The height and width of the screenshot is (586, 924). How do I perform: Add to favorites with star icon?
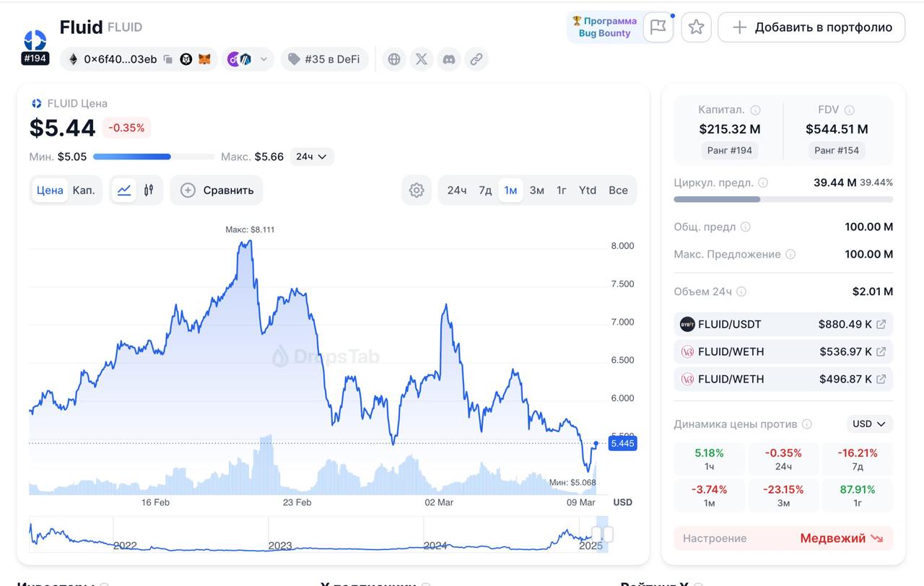(x=696, y=27)
